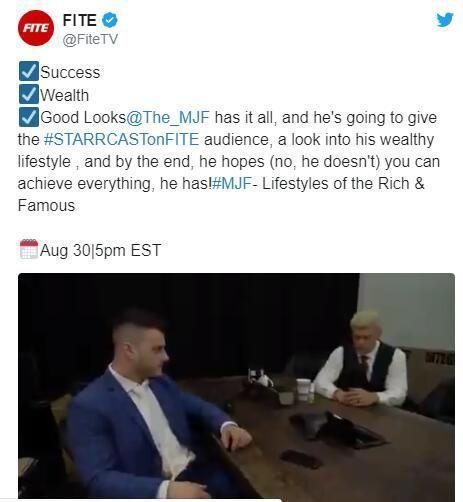Image resolution: width=463 pixels, height=502 pixels.
Task: Open the @The_MJF mention link
Action: pyautogui.click(x=168, y=117)
